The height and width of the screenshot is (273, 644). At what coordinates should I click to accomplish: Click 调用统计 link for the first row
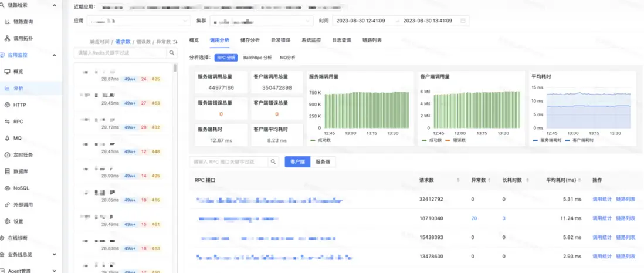(x=602, y=200)
